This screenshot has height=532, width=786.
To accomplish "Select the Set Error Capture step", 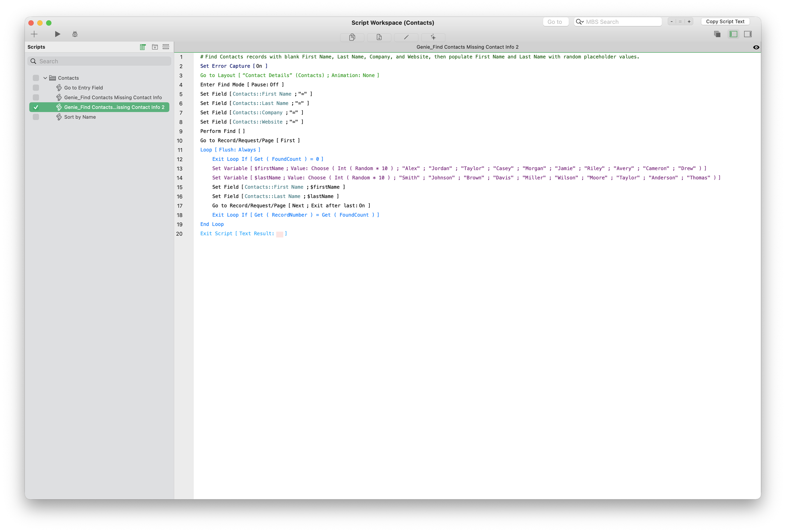I will click(234, 66).
